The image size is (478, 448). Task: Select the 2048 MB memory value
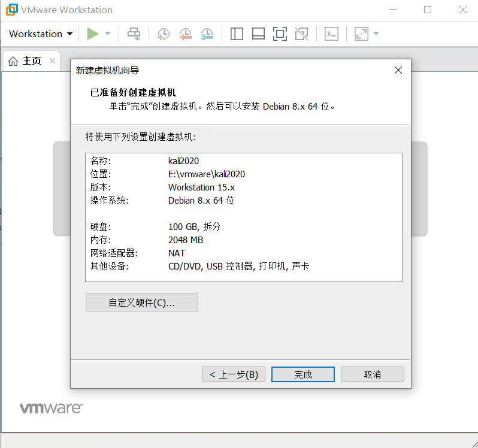pos(186,240)
